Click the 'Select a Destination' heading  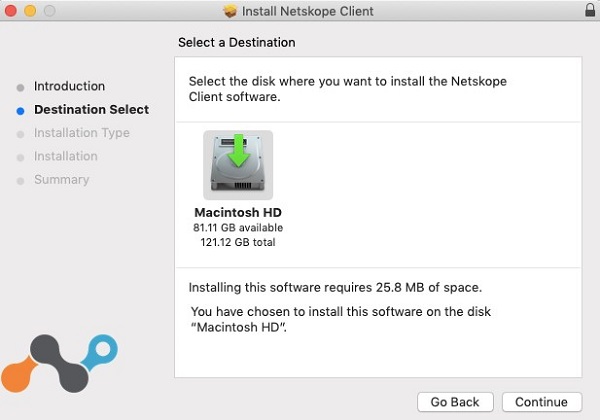point(237,43)
